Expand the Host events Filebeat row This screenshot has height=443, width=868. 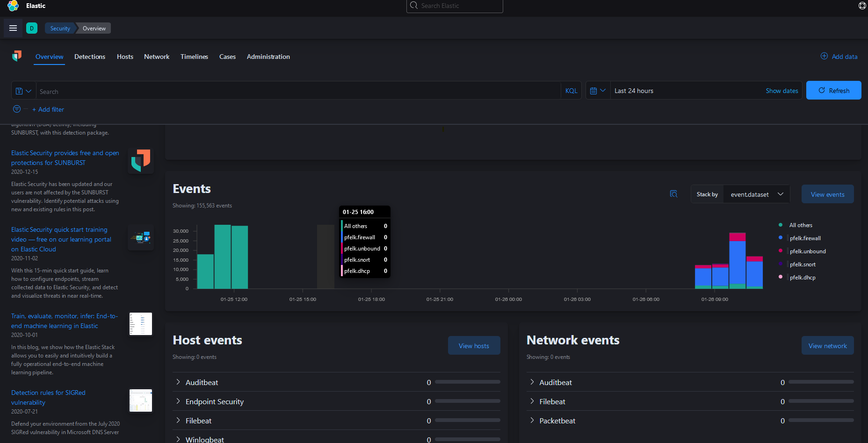click(x=178, y=421)
